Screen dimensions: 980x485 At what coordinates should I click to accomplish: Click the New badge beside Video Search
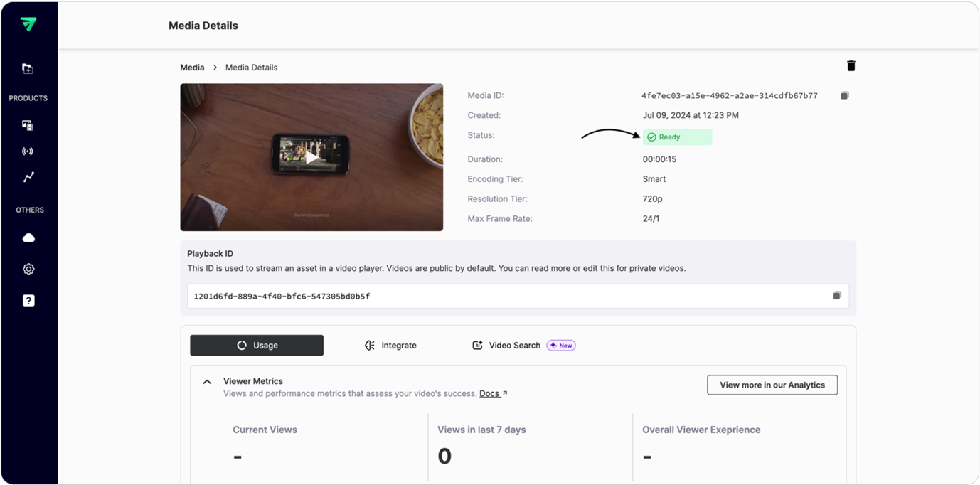pyautogui.click(x=561, y=345)
